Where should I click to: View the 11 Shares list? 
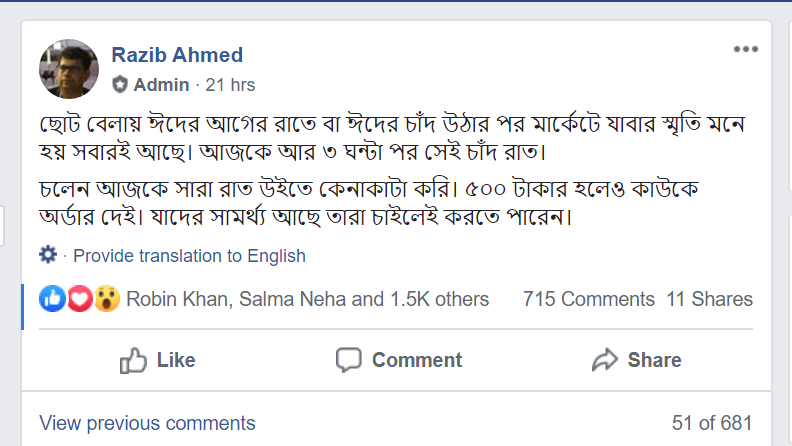(709, 299)
